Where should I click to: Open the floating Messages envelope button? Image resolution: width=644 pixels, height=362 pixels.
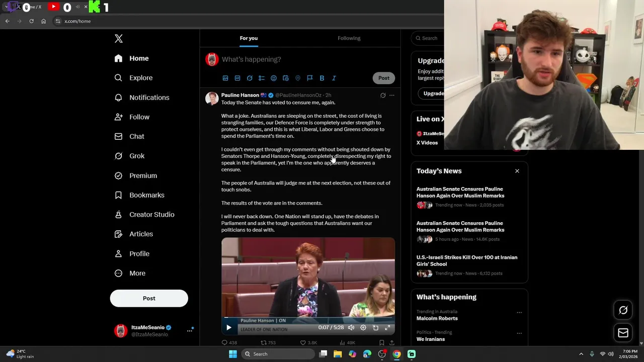click(623, 333)
